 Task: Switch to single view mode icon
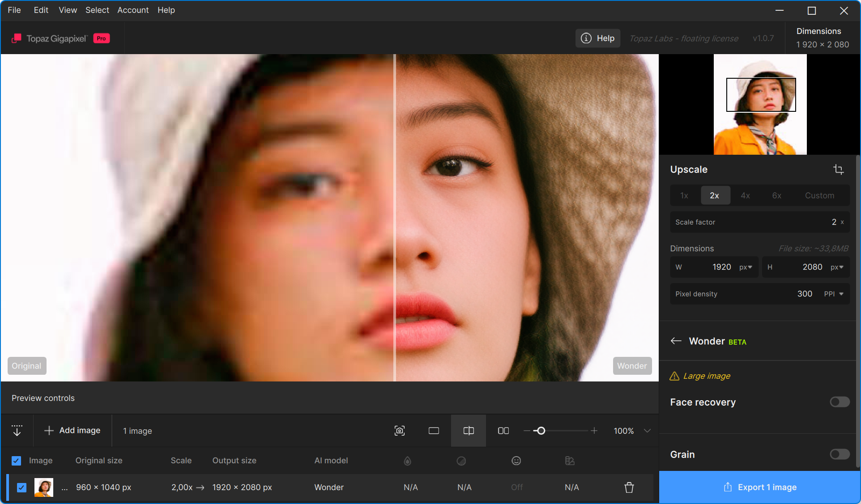(x=434, y=431)
